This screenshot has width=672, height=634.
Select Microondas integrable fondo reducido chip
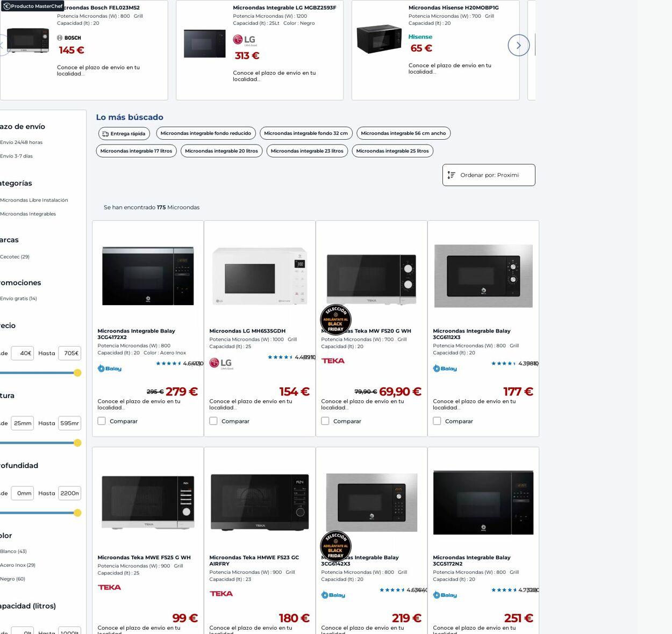pyautogui.click(x=206, y=133)
